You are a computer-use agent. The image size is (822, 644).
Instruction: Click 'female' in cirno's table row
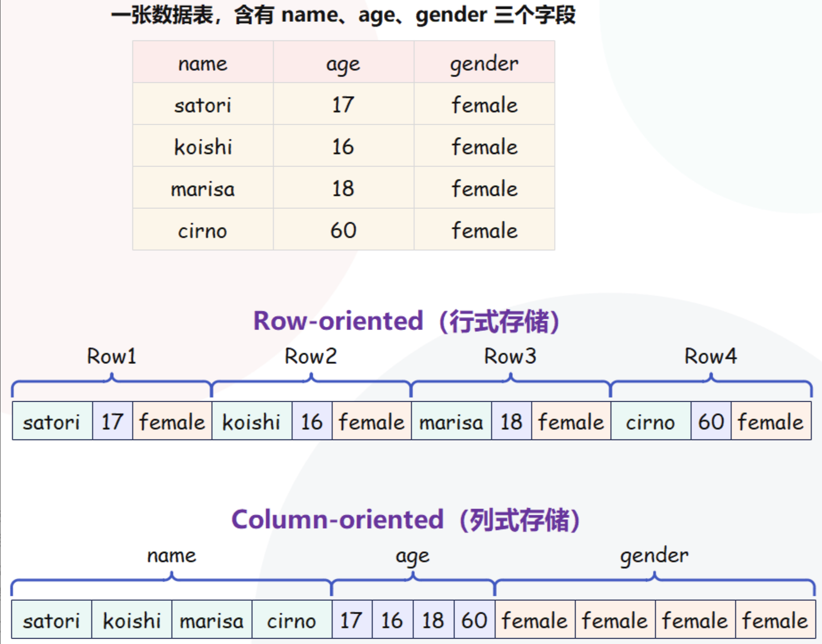tap(484, 229)
